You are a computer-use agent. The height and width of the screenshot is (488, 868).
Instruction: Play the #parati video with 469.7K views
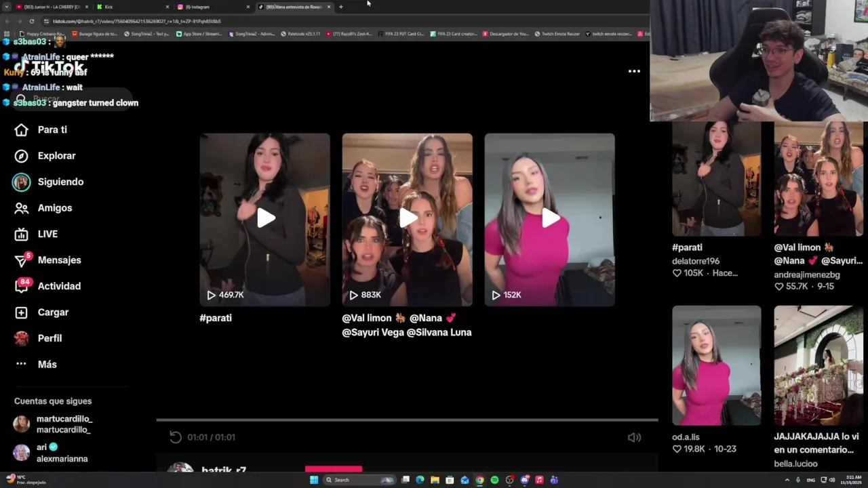click(x=264, y=219)
